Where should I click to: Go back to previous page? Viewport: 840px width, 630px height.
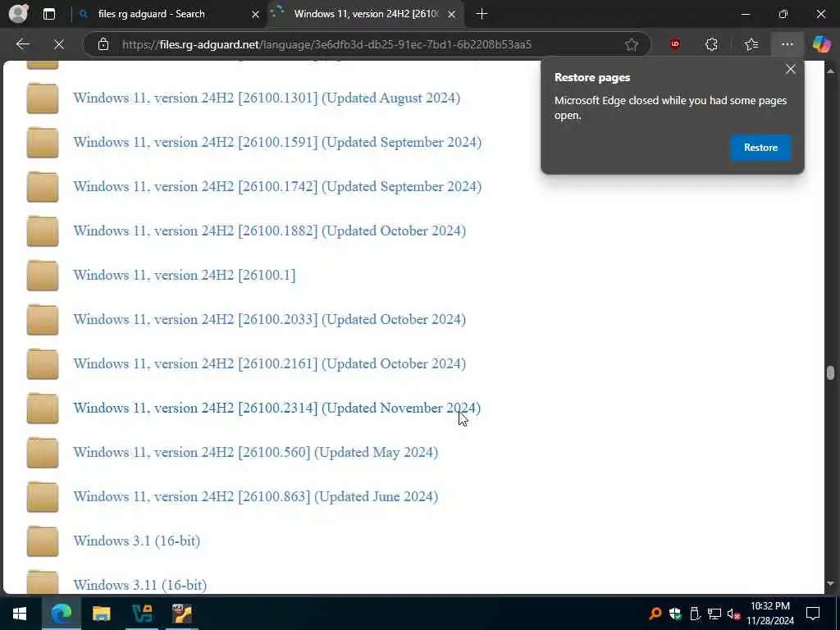[x=22, y=44]
